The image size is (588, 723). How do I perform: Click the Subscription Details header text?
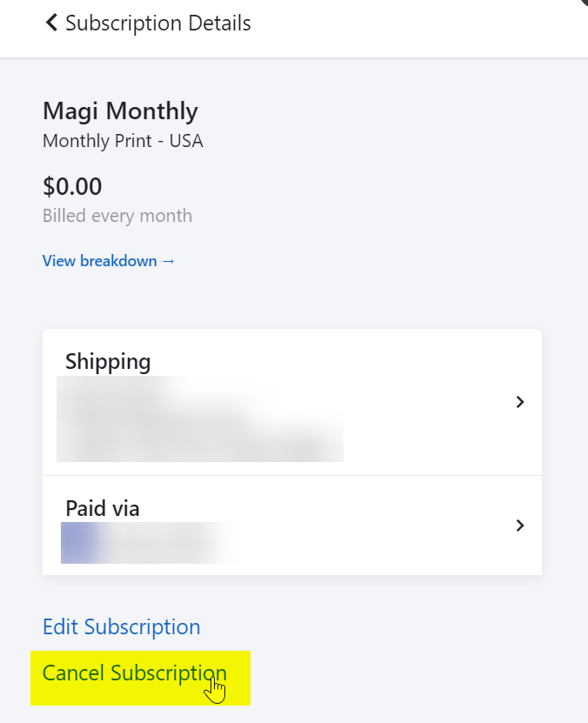point(158,23)
